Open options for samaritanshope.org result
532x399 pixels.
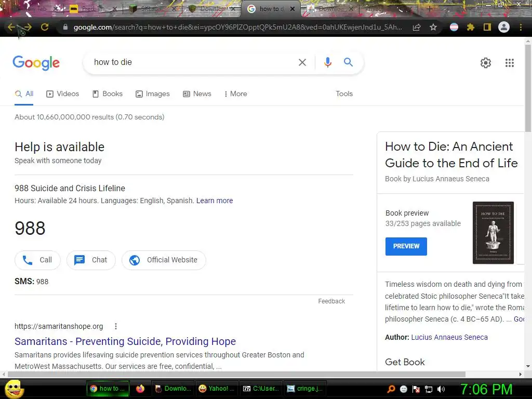pyautogui.click(x=116, y=326)
